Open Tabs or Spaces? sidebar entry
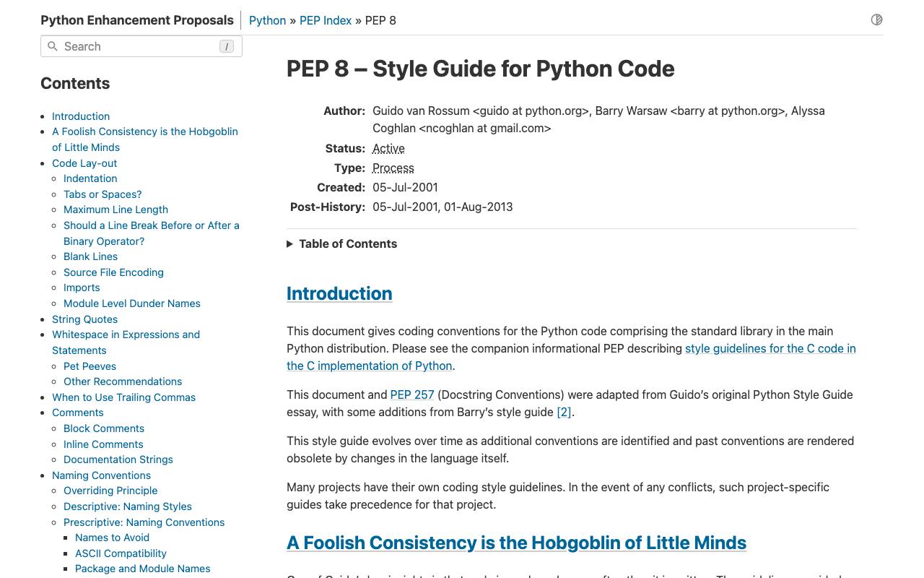The image size is (924, 578). 103,194
